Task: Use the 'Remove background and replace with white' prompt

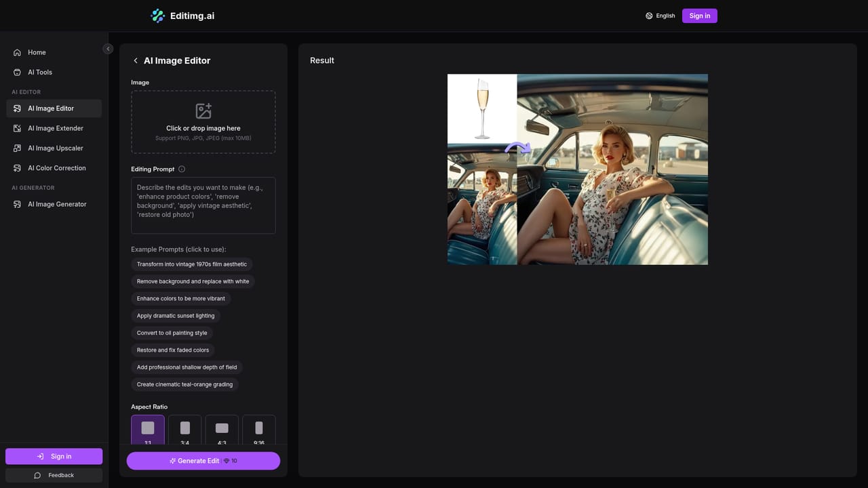Action: (x=193, y=281)
